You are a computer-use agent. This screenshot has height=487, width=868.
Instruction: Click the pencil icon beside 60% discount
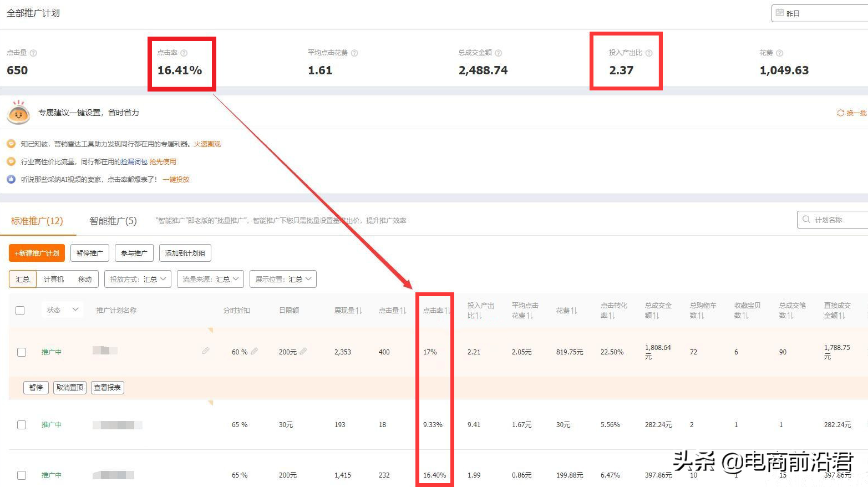click(255, 352)
